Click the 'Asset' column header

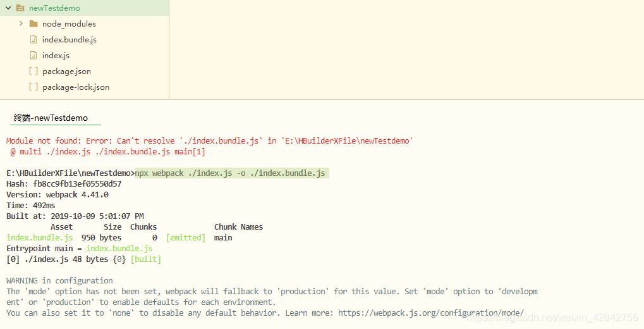tap(61, 227)
